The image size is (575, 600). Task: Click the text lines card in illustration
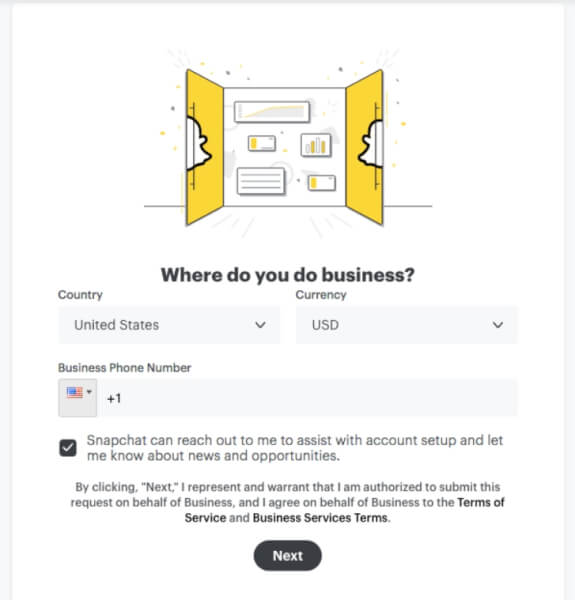[261, 181]
